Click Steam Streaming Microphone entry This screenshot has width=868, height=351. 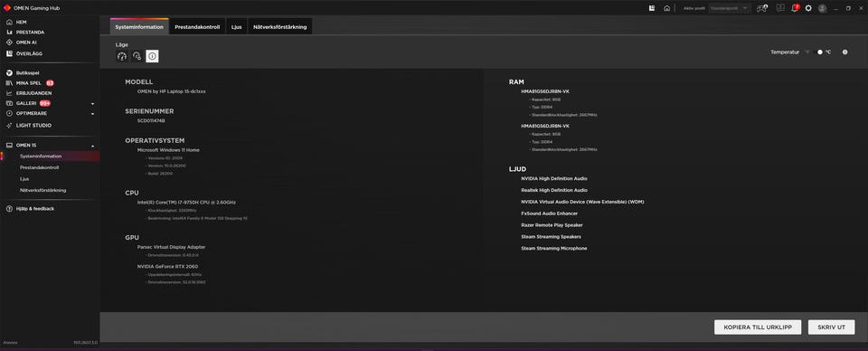point(554,248)
